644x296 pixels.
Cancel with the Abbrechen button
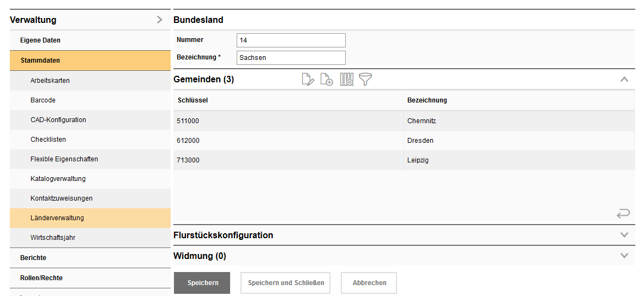tap(369, 283)
